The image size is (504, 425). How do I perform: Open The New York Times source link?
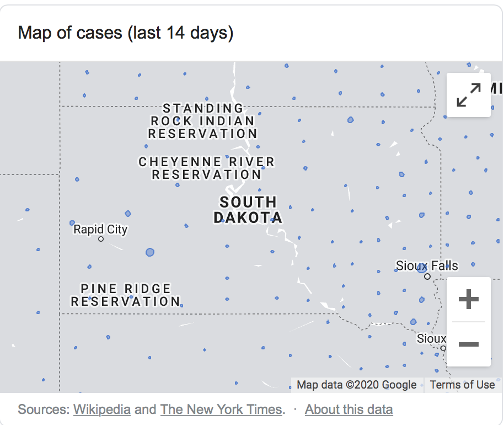pos(221,410)
